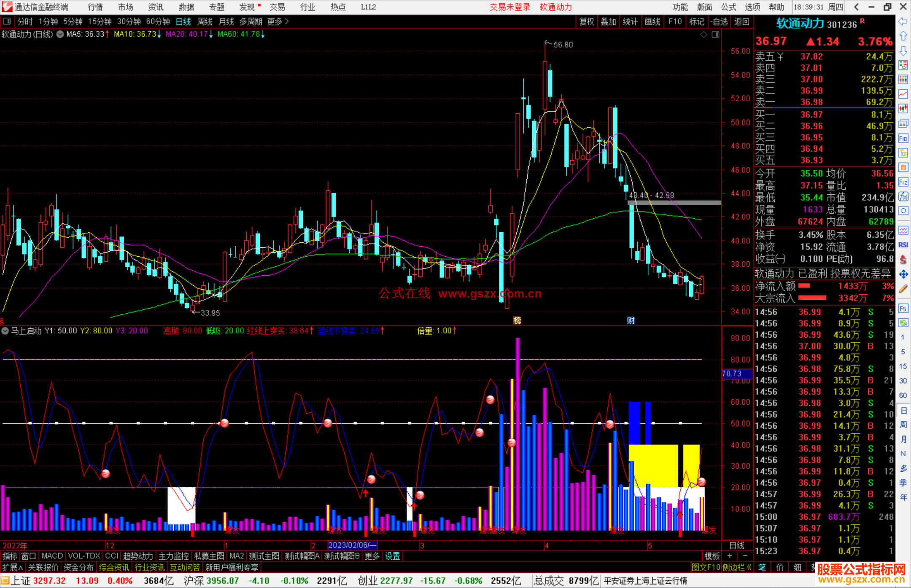Open the 行情 menu

point(95,7)
